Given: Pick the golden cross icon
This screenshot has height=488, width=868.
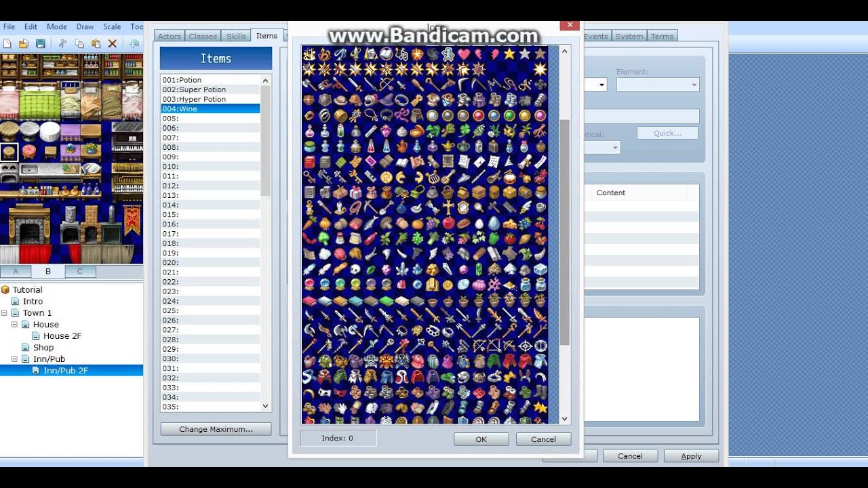Looking at the screenshot, I should (448, 207).
